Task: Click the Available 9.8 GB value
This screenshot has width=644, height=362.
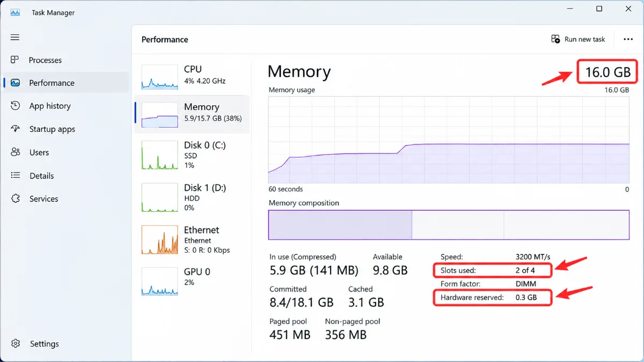Action: (x=390, y=270)
